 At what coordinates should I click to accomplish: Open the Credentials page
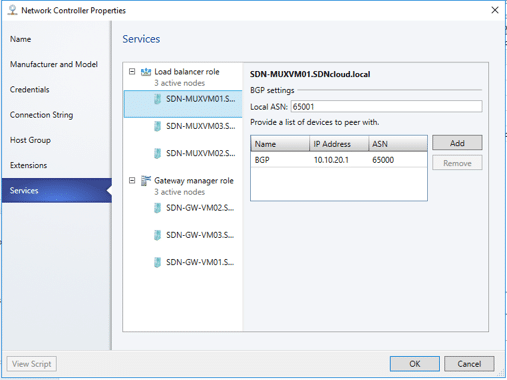[30, 90]
